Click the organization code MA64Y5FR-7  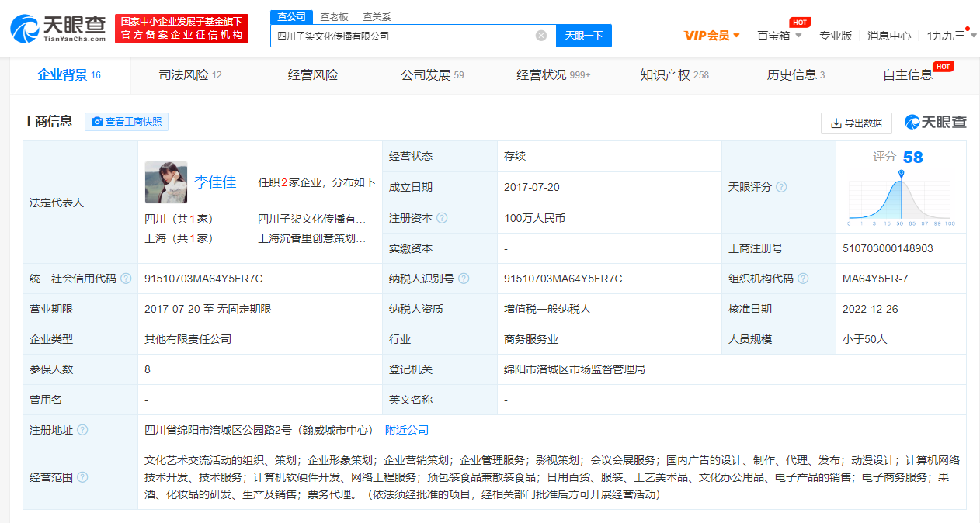tap(875, 279)
